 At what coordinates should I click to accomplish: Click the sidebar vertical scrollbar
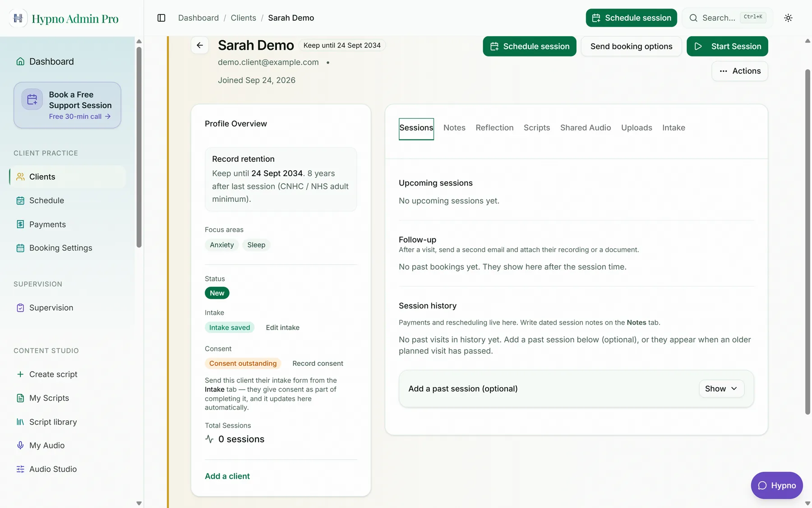click(x=139, y=147)
